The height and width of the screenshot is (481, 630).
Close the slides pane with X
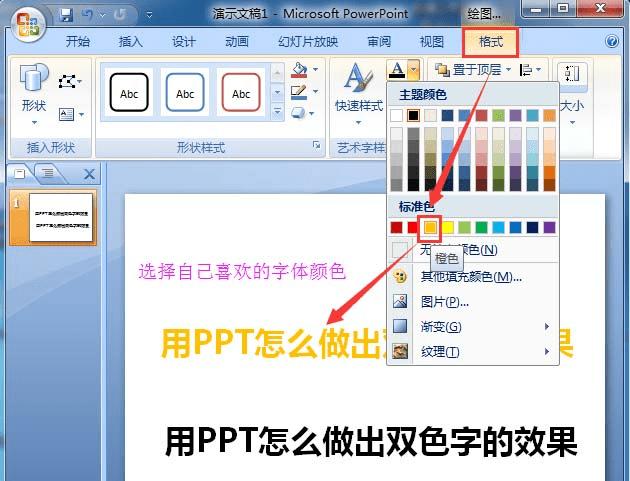coord(89,174)
